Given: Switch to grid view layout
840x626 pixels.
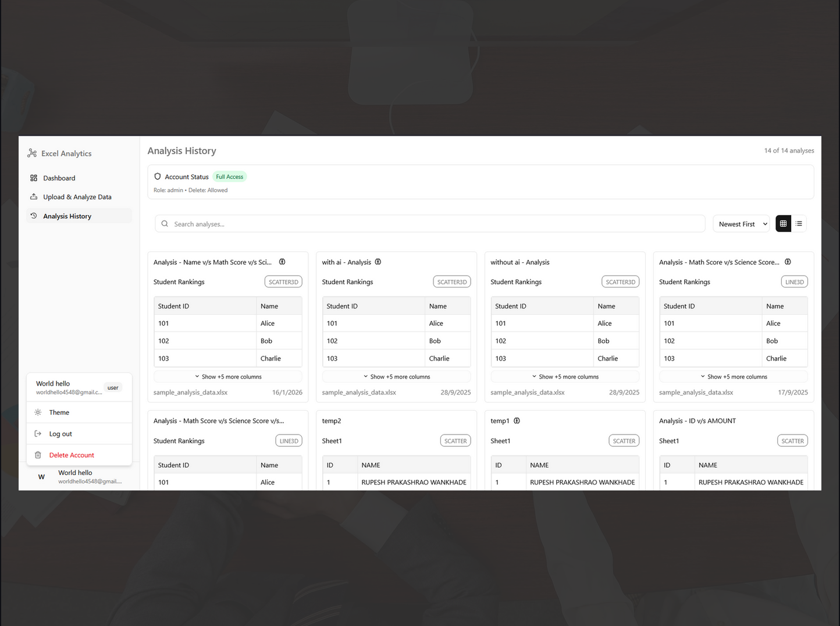Looking at the screenshot, I should click(x=783, y=223).
